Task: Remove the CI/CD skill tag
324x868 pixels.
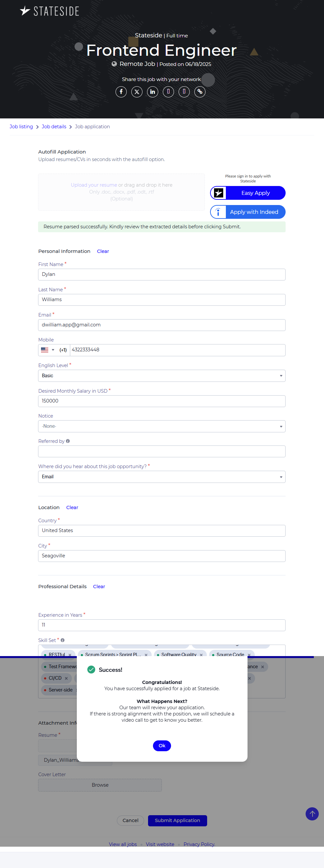Action: (66, 678)
